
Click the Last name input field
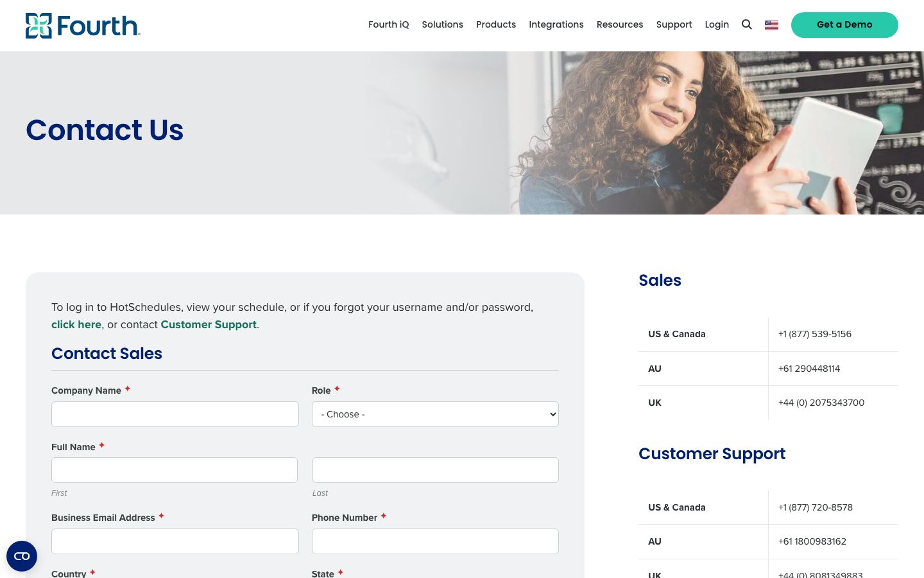436,470
